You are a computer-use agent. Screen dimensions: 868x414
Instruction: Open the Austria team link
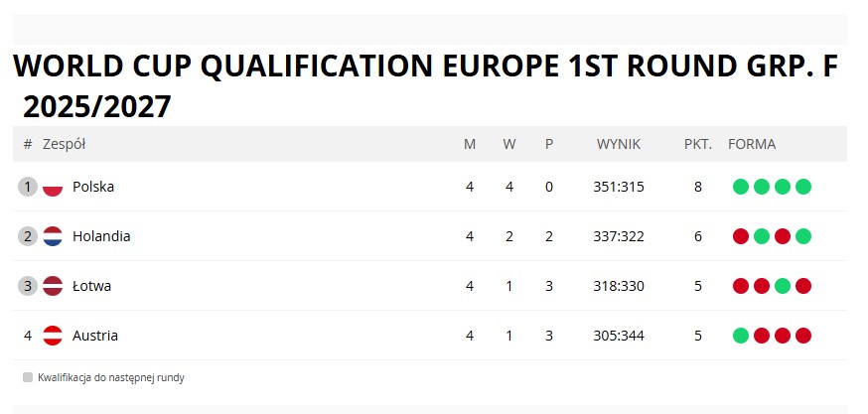(x=95, y=336)
